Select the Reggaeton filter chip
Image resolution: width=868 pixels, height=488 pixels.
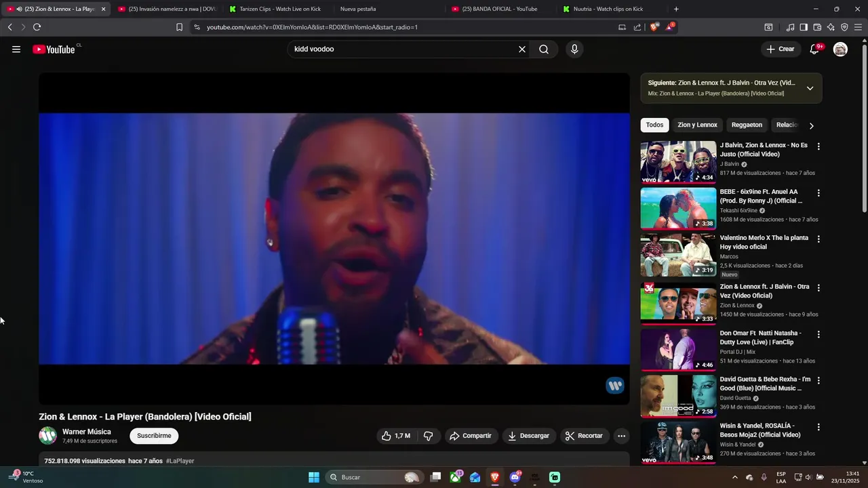tap(747, 125)
